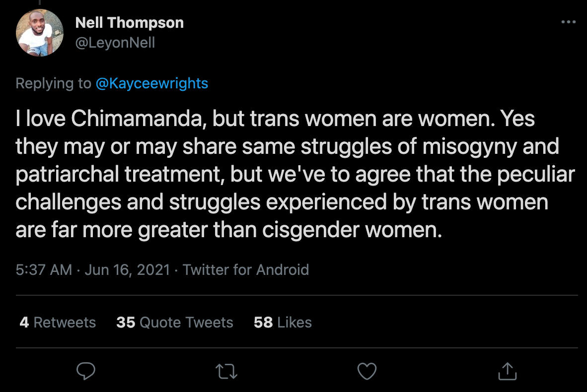Open the share tweet icon
Screen dimensions: 587x392
(x=507, y=371)
